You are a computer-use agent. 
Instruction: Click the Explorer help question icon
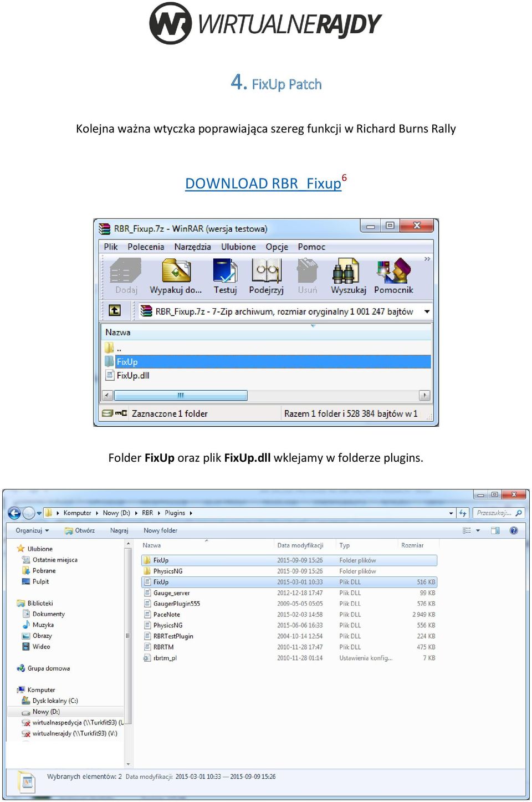[514, 530]
